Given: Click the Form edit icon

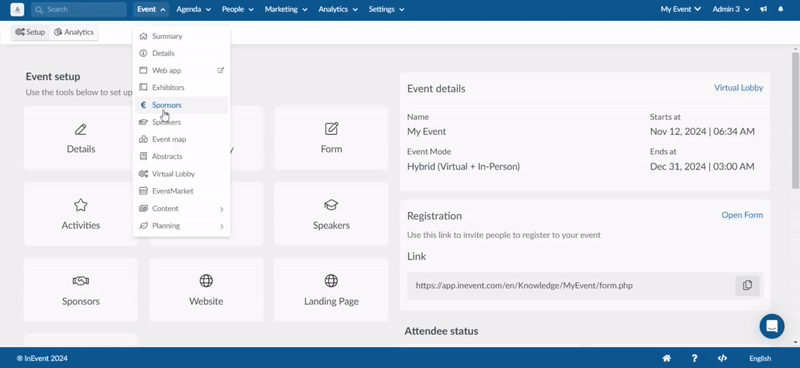Looking at the screenshot, I should pyautogui.click(x=331, y=129).
